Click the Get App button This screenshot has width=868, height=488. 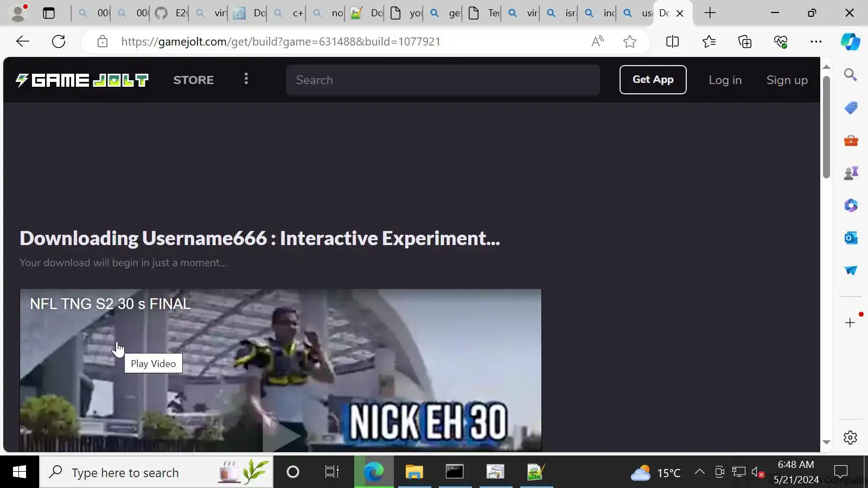[x=653, y=80]
